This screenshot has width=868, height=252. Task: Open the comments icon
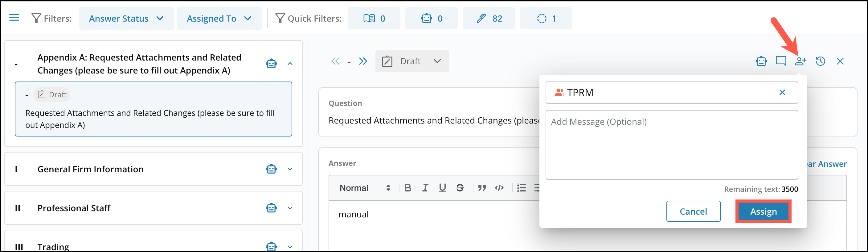pos(781,61)
